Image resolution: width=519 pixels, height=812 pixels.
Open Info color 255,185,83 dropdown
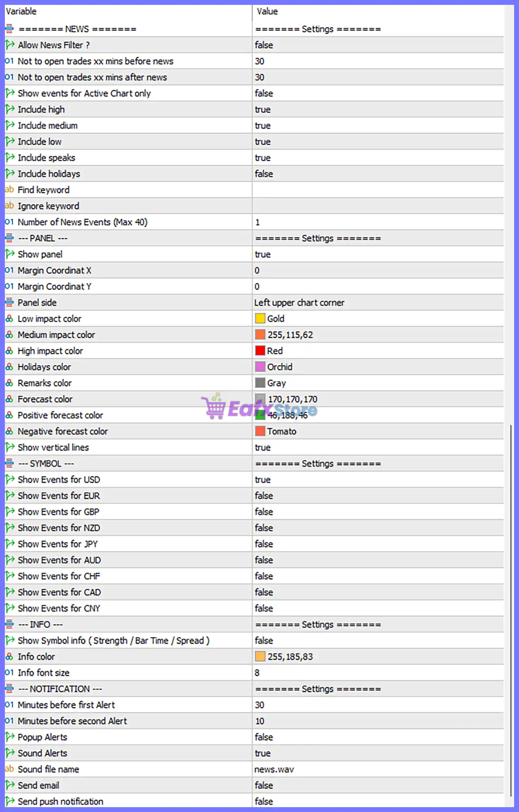point(378,656)
